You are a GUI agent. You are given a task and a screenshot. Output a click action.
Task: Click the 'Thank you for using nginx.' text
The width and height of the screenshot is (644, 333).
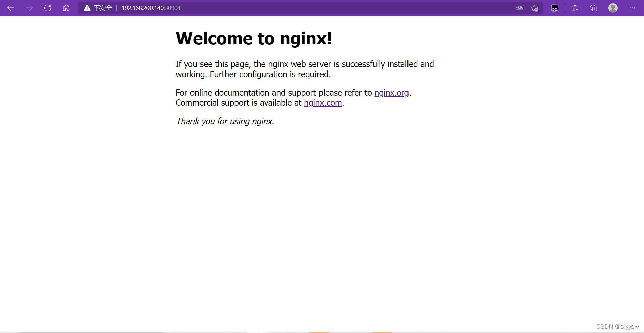coord(225,121)
